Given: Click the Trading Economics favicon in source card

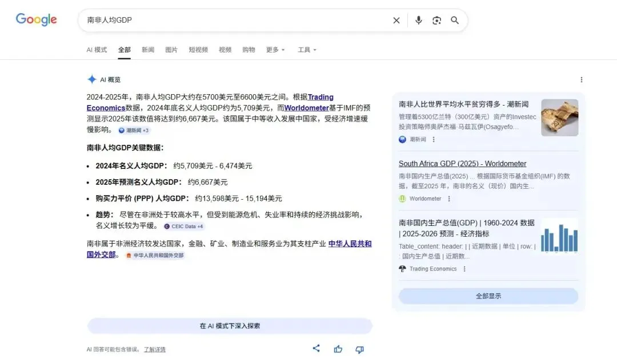Looking at the screenshot, I should tap(402, 269).
